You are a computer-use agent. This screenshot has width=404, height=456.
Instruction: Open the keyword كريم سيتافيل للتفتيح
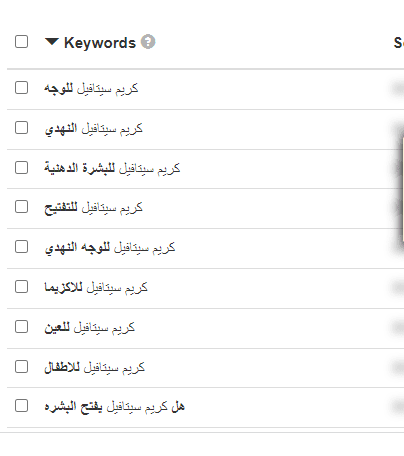94,208
